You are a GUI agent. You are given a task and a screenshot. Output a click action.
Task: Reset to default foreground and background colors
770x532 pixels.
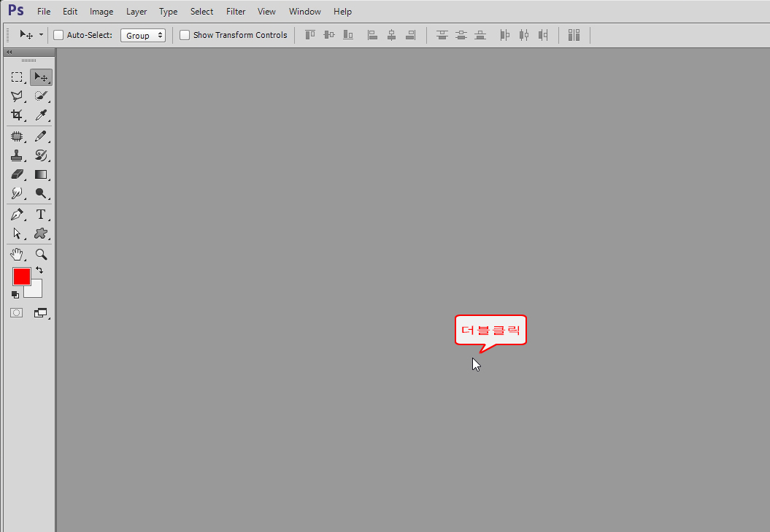15,295
